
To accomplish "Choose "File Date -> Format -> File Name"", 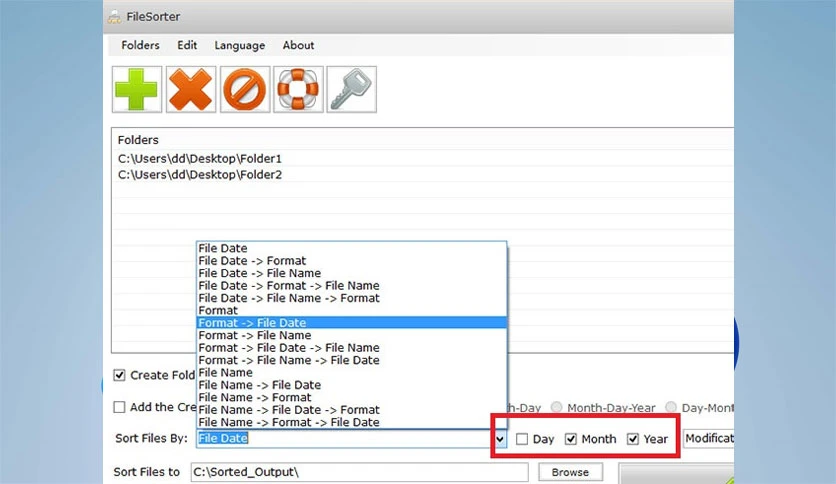I will click(351, 286).
